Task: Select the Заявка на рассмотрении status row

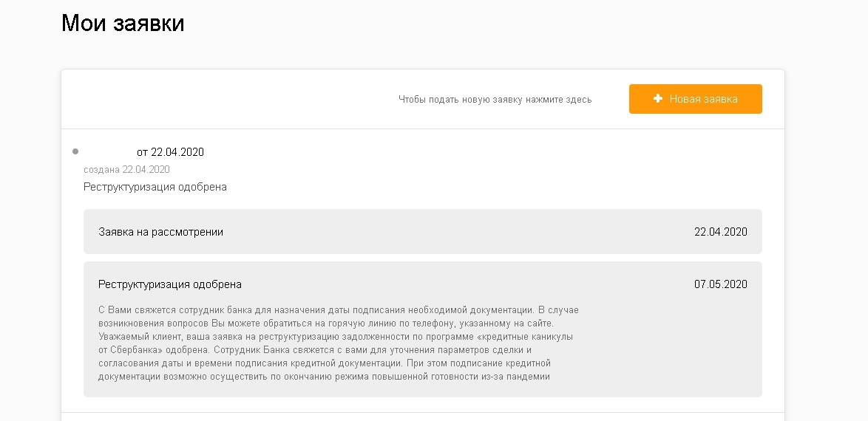Action: [423, 232]
